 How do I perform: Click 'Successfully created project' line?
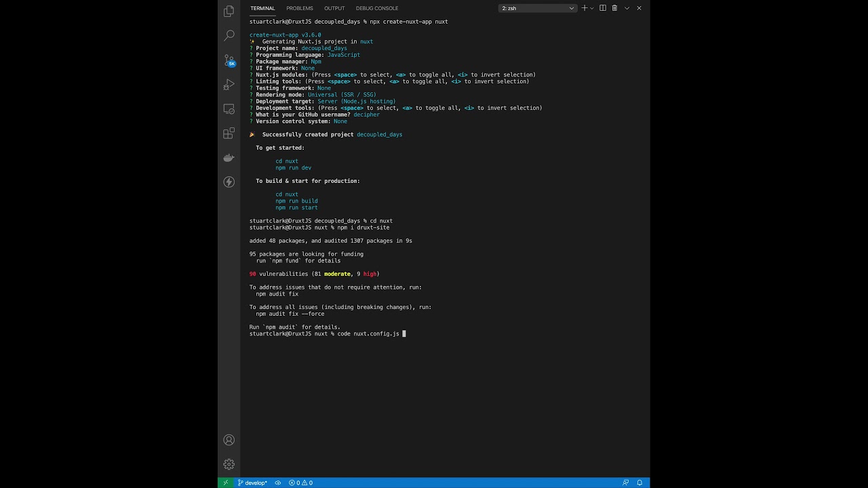click(x=326, y=134)
